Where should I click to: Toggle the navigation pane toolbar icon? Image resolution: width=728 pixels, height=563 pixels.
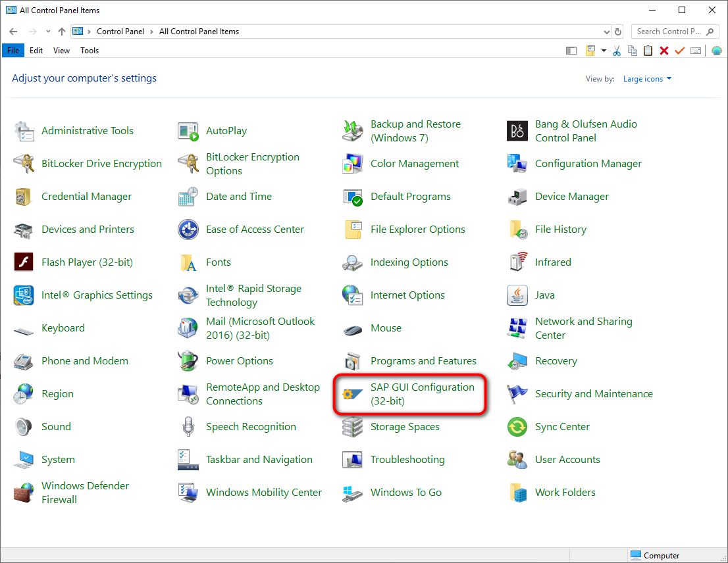coord(571,51)
